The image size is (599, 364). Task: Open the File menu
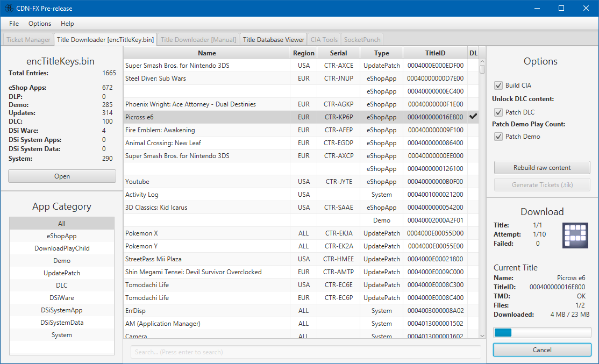click(14, 23)
